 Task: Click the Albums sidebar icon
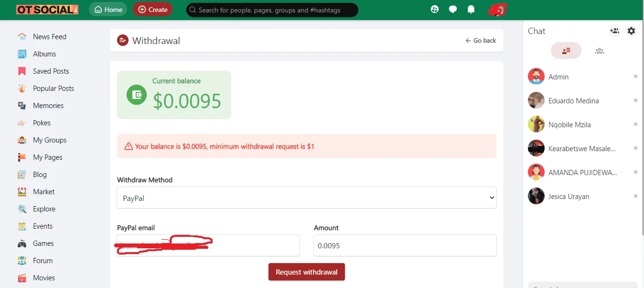(22, 54)
